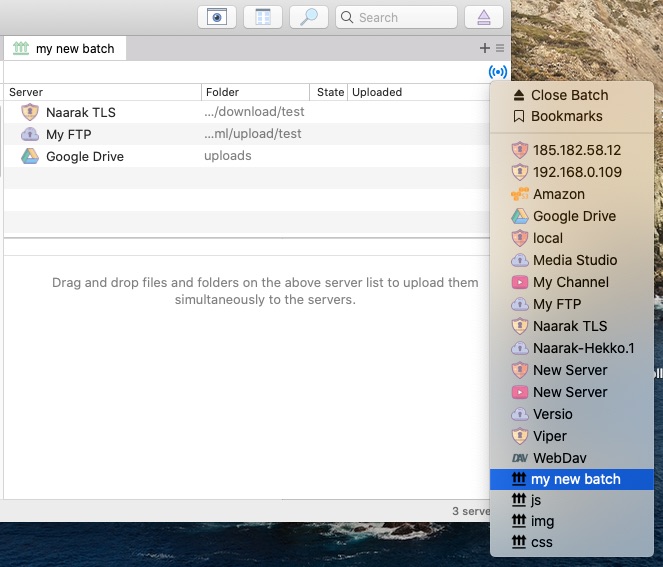Choose local in the popup menu
Image resolution: width=663 pixels, height=567 pixels.
572,238
